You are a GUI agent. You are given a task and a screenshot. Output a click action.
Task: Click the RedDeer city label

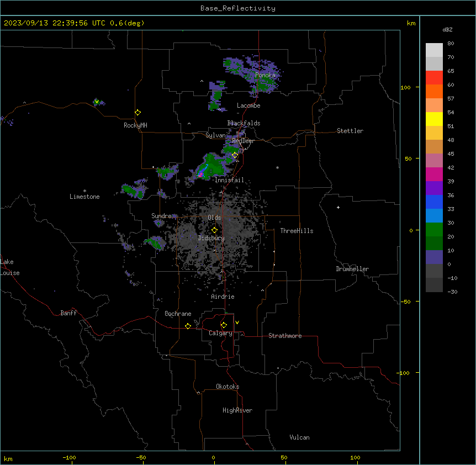(x=243, y=141)
